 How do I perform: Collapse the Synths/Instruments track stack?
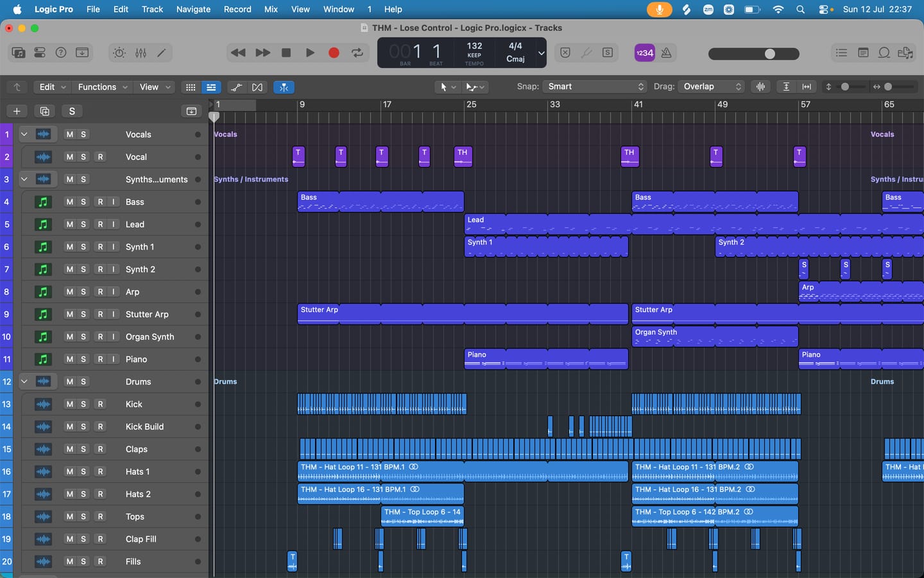click(24, 179)
